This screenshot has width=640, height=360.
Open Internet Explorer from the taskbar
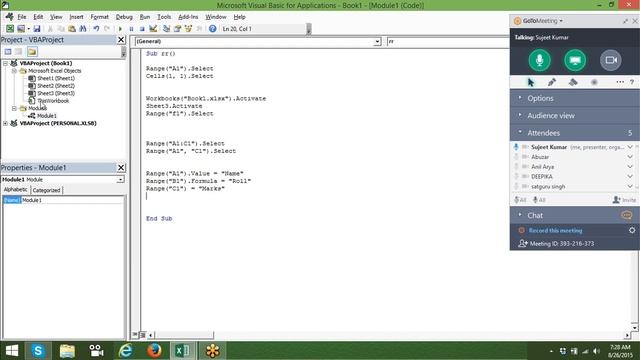pyautogui.click(x=125, y=351)
